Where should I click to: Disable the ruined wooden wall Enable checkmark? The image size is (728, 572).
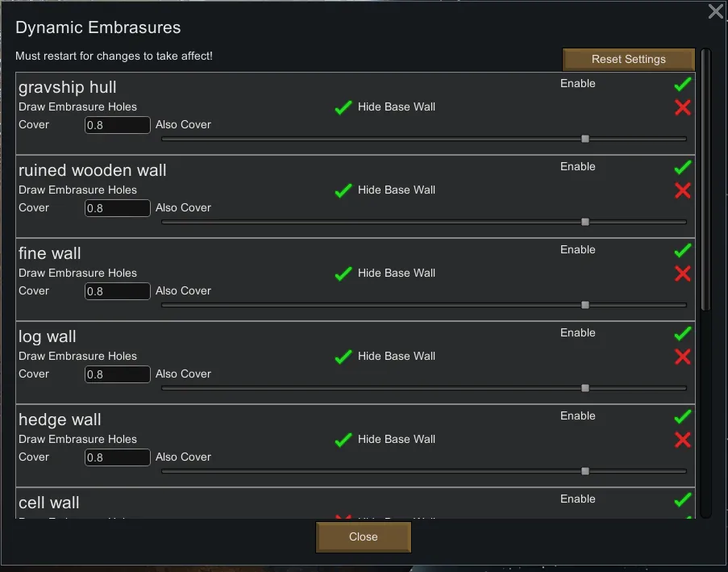tap(683, 167)
